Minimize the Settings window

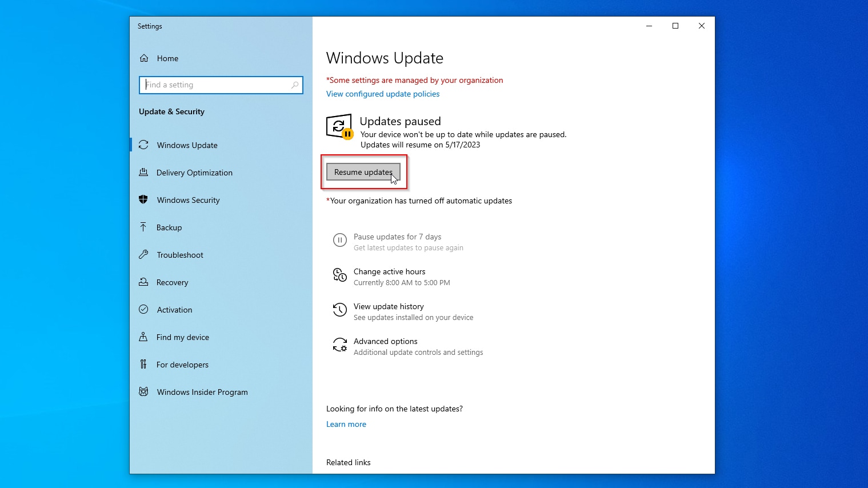pos(649,26)
